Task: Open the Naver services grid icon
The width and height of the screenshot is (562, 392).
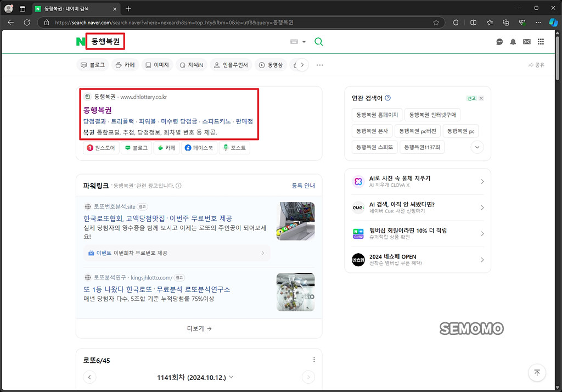Action: pos(541,42)
